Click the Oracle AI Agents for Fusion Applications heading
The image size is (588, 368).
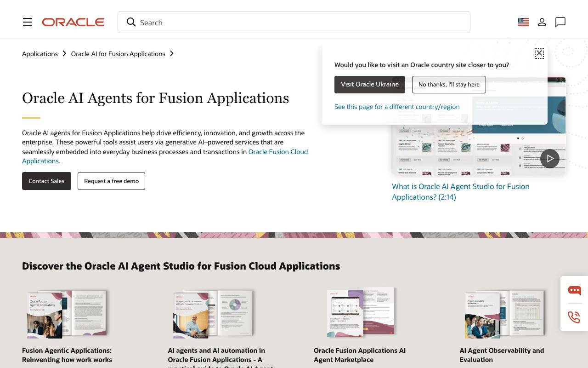156,98
